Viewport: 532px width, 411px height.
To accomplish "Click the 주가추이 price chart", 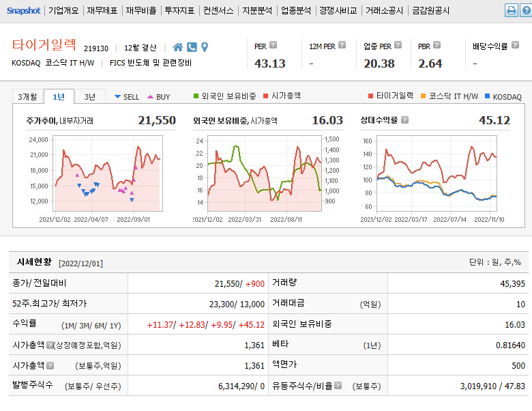I will [108, 173].
